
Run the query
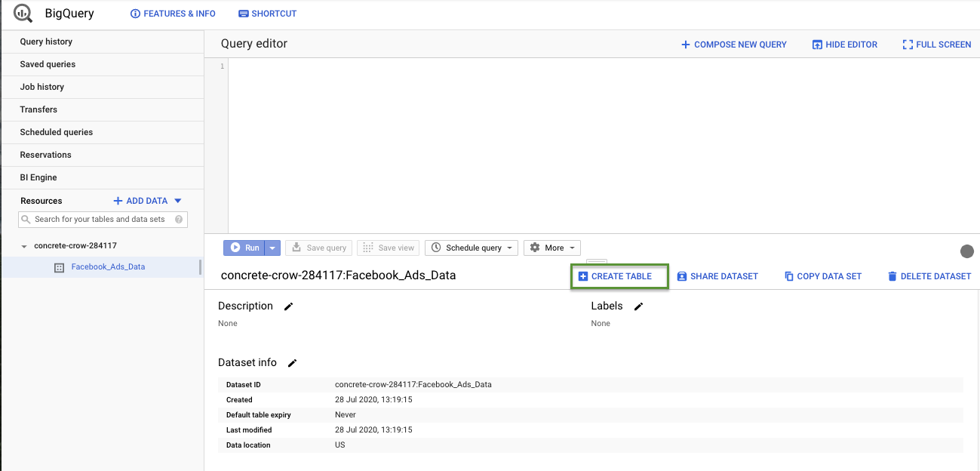click(244, 248)
